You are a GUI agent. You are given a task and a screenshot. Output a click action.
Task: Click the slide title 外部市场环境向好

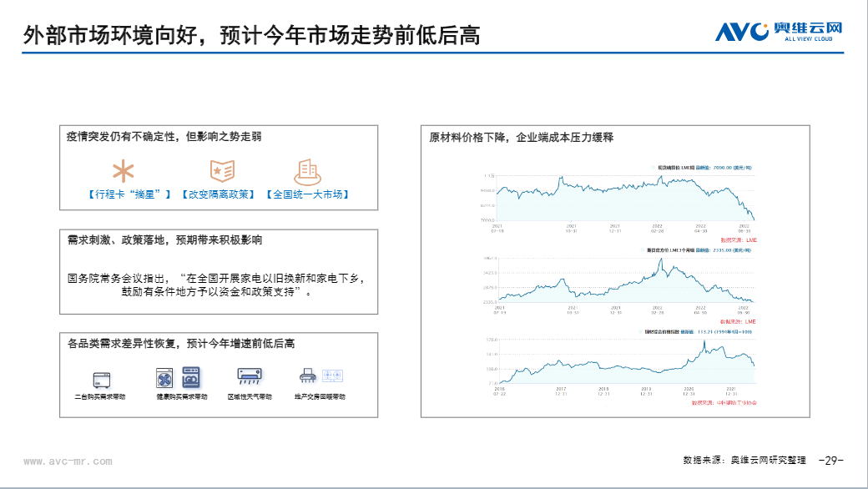(x=250, y=33)
